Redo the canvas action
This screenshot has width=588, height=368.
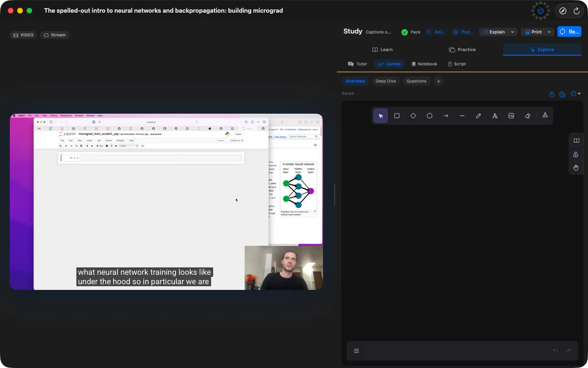pos(568,351)
